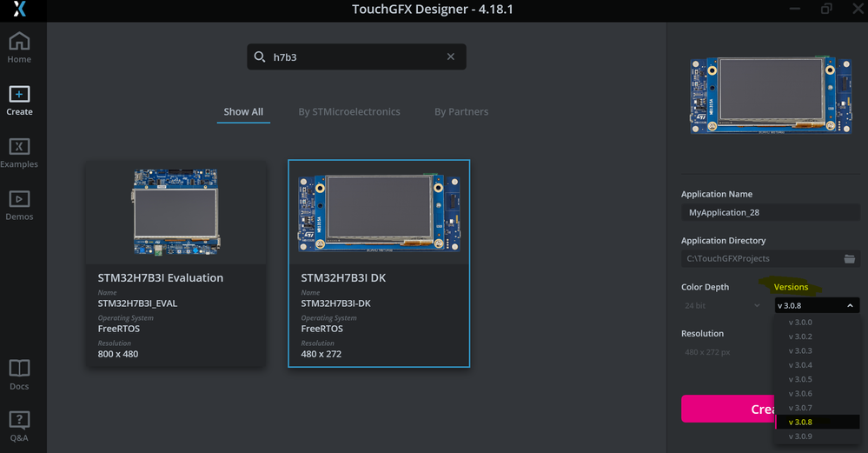Screen dimensions: 868x453
Task: Choose version v 3.0.2
Action: (x=817, y=336)
